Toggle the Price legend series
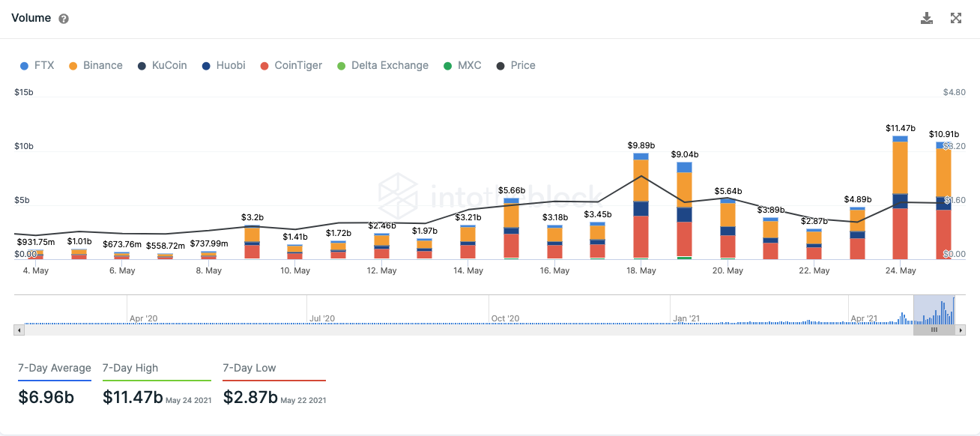 (516, 65)
